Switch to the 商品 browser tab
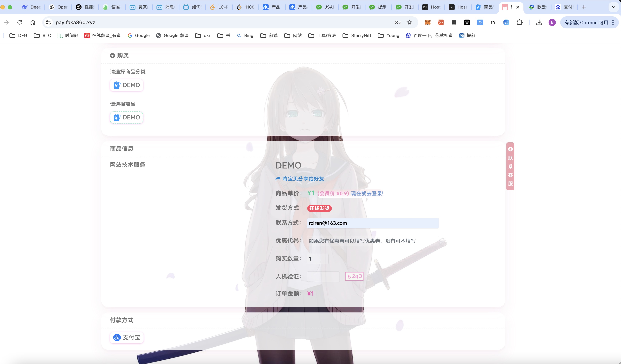This screenshot has height=364, width=621. (485, 7)
